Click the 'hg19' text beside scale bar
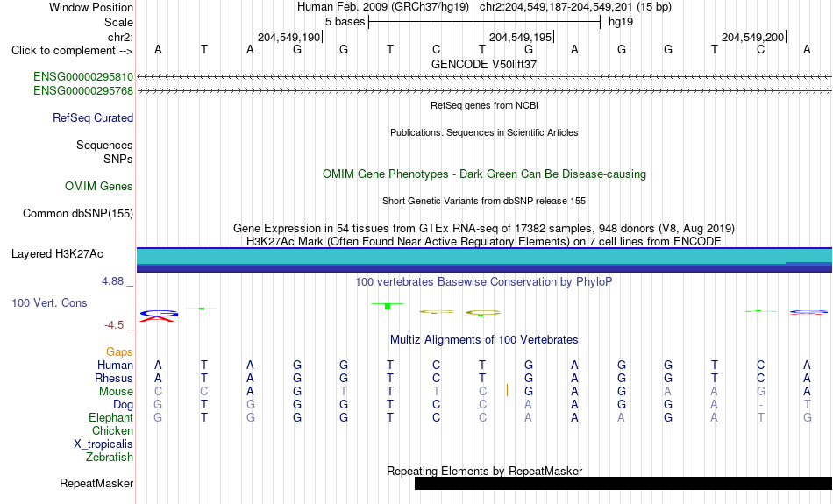 621,22
